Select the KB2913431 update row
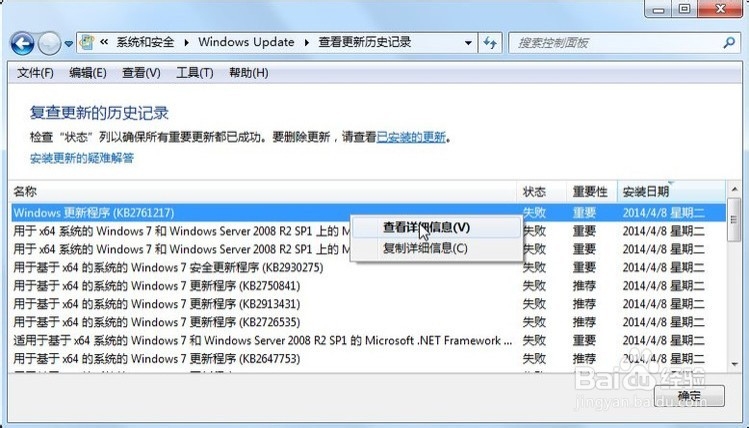 pyautogui.click(x=368, y=304)
